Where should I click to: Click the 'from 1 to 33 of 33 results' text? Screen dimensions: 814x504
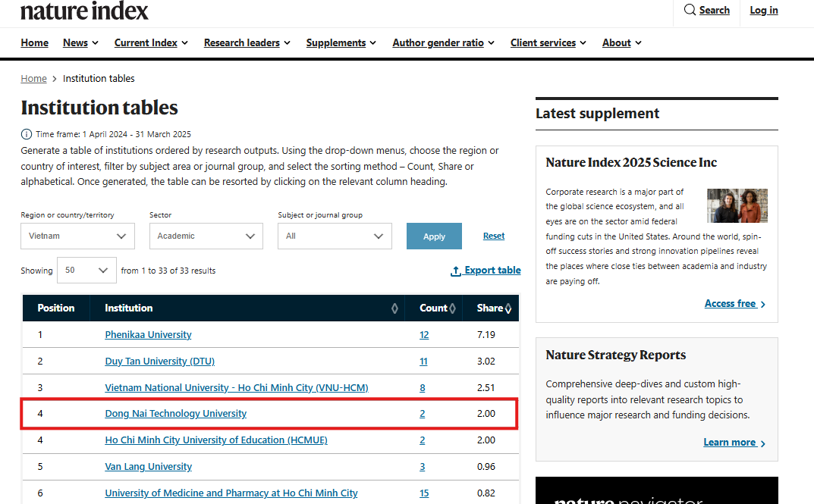168,271
